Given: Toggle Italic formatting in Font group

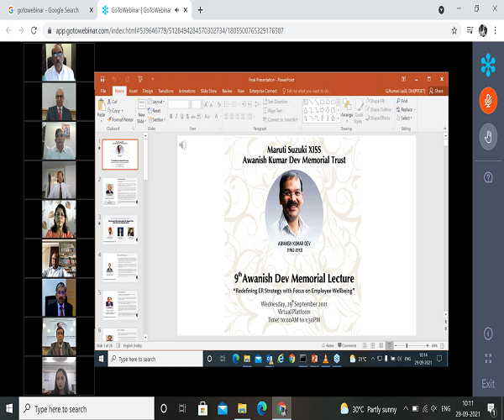Looking at the screenshot, I should tap(176, 116).
